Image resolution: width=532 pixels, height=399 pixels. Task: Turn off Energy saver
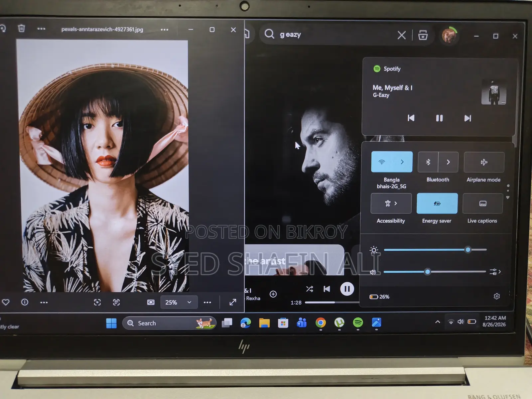coord(437,203)
